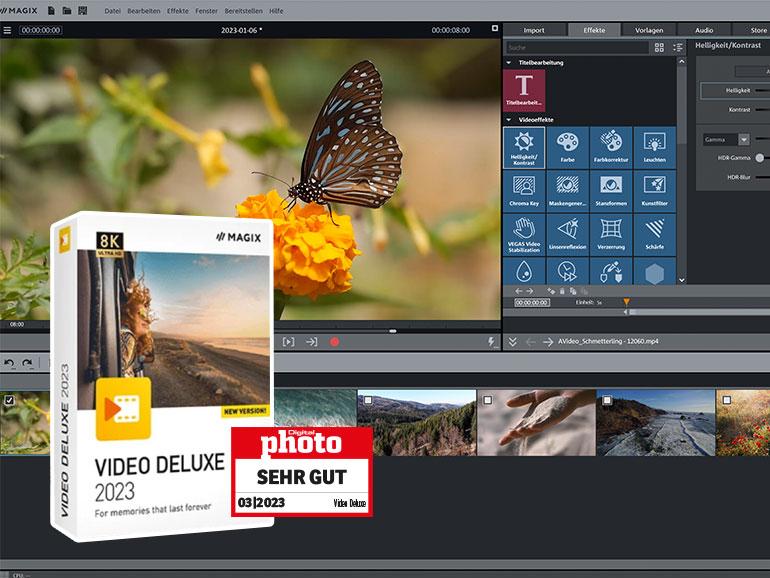This screenshot has height=578, width=770.
Task: Collapse the Titelbearbeitung section
Action: coord(508,62)
